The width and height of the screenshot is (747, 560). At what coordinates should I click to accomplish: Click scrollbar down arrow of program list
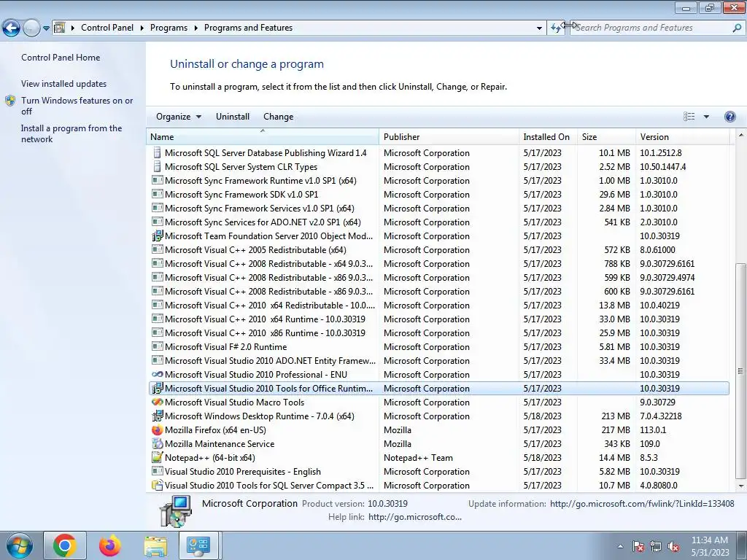tap(741, 486)
